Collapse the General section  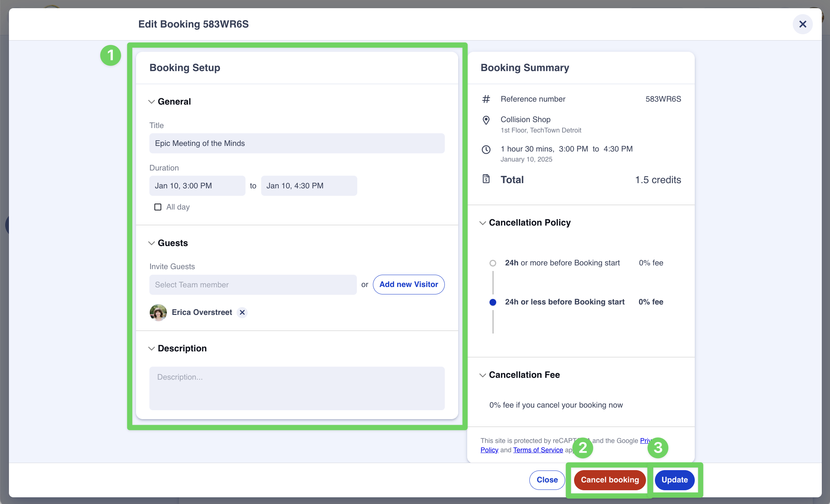[152, 102]
